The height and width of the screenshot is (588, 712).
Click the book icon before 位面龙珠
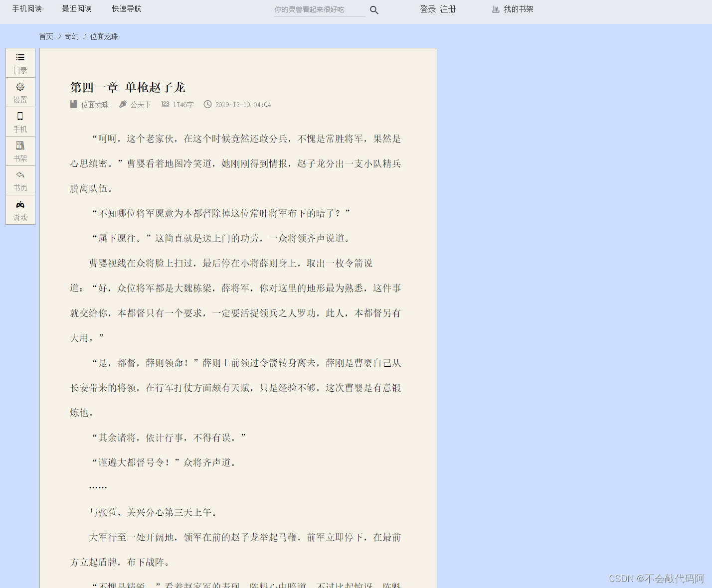pos(73,104)
